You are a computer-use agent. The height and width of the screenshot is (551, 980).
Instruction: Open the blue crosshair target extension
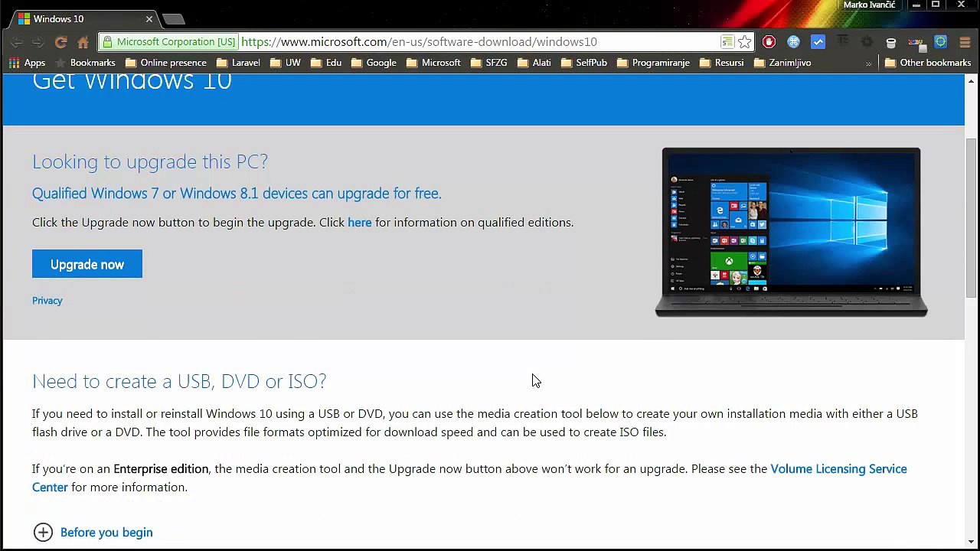[x=940, y=42]
